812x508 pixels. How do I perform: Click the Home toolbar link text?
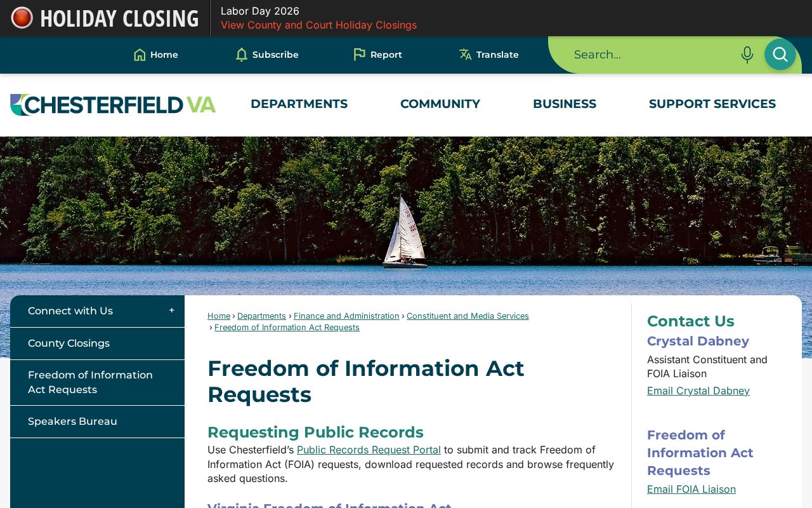click(x=164, y=55)
